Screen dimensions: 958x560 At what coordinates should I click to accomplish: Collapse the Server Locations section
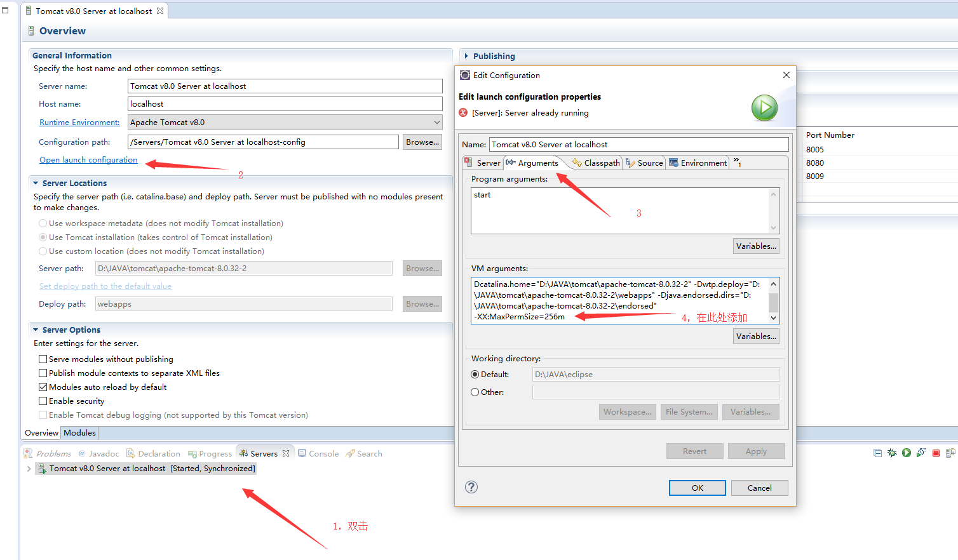(36, 183)
